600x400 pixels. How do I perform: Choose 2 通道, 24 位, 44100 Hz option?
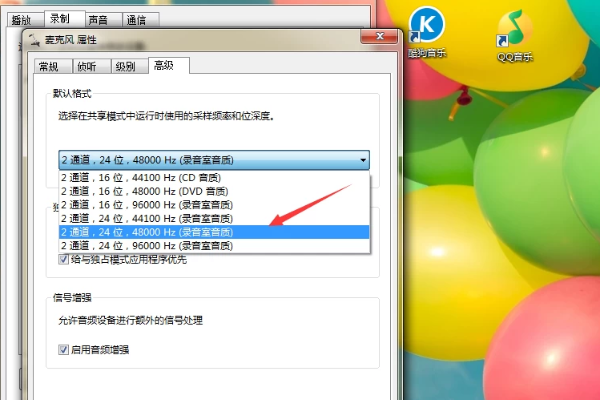[214, 219]
